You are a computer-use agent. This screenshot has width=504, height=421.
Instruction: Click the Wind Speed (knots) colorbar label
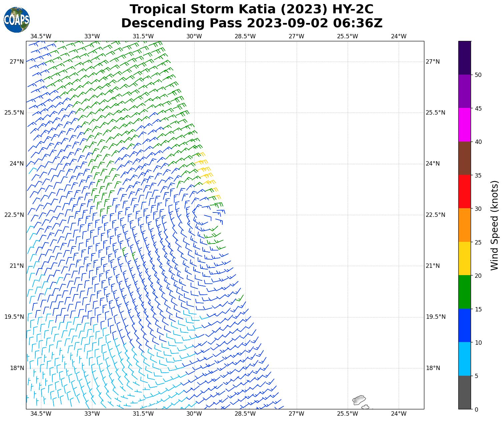(495, 225)
